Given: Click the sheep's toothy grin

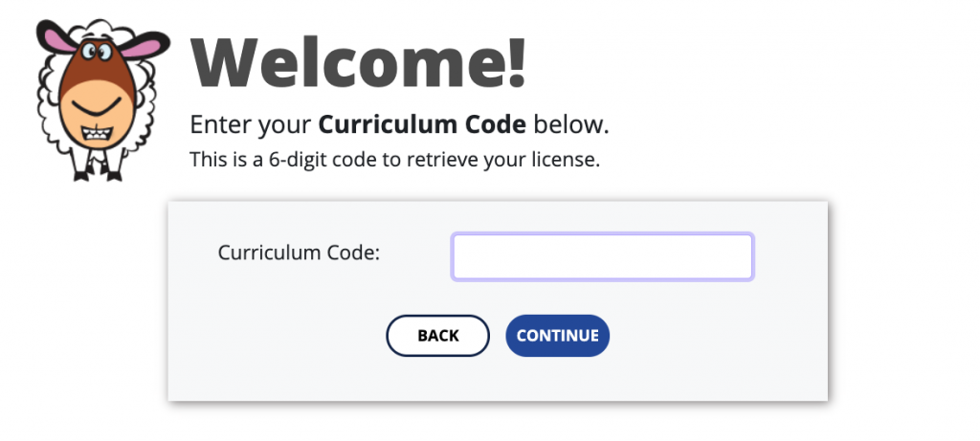Looking at the screenshot, I should coord(97,133).
